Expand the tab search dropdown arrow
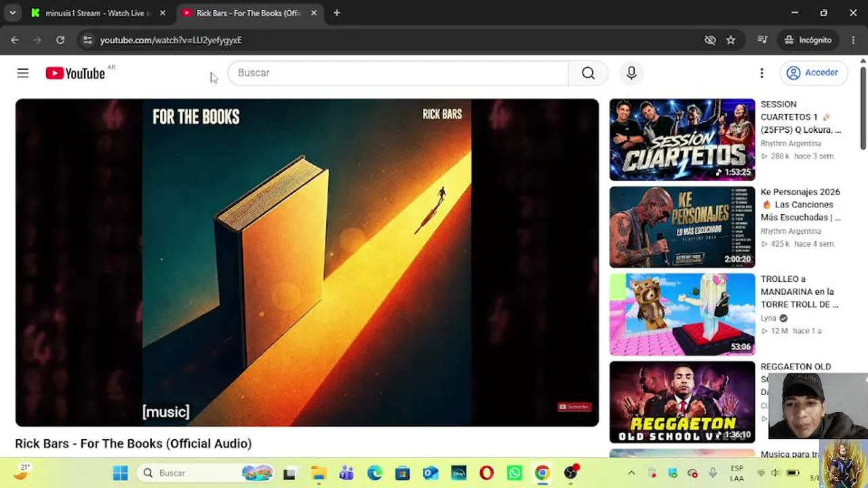868x488 pixels. coord(12,13)
